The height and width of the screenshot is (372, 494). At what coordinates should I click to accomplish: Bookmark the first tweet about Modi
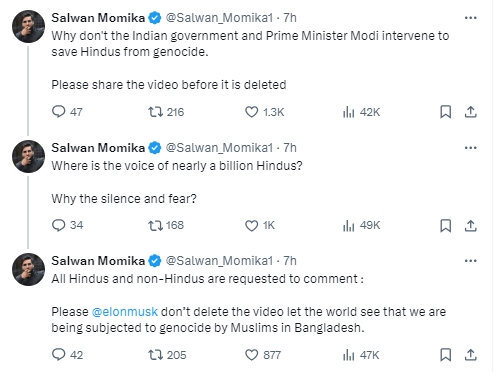click(x=446, y=112)
